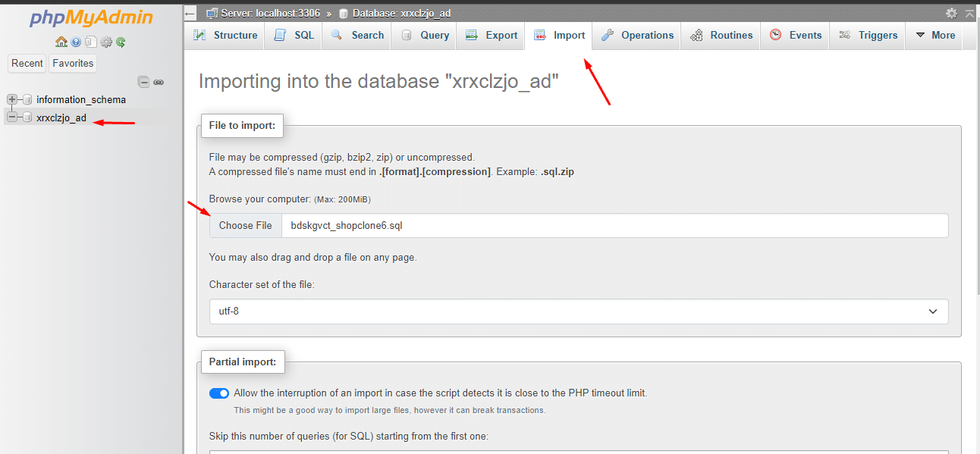Open the Recent tables button
The height and width of the screenshot is (454, 980).
[x=27, y=64]
